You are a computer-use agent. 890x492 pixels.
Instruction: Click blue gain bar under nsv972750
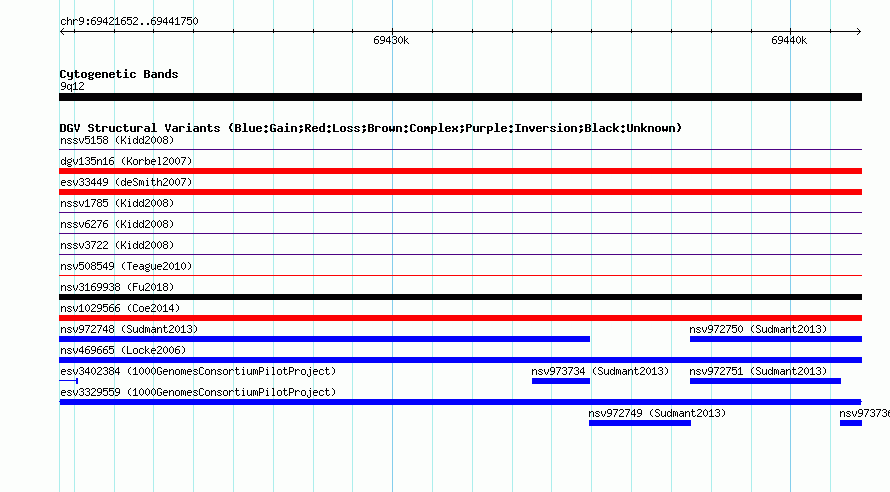776,339
